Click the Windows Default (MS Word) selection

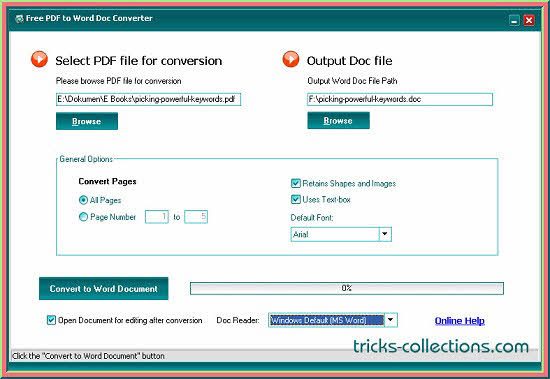coord(327,320)
